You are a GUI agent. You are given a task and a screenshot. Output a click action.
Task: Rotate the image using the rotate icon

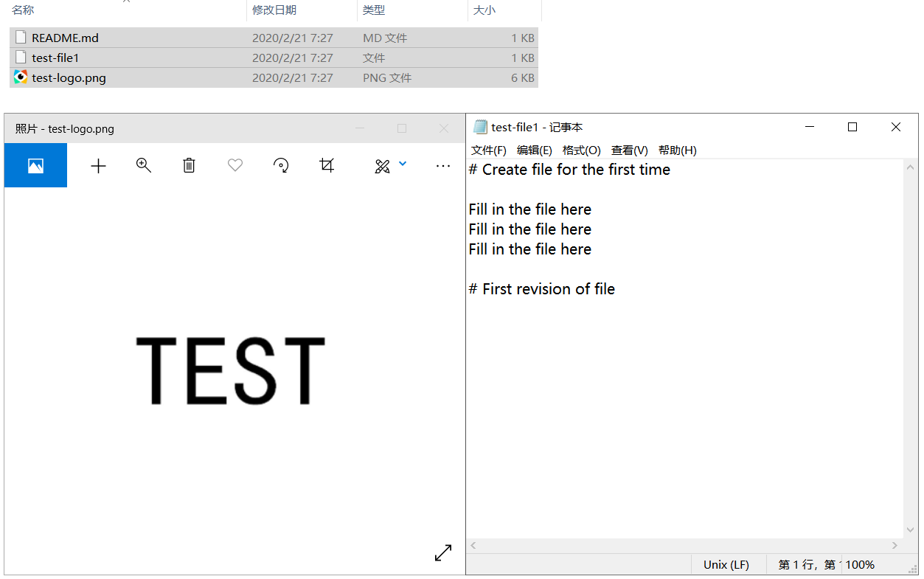pos(281,166)
